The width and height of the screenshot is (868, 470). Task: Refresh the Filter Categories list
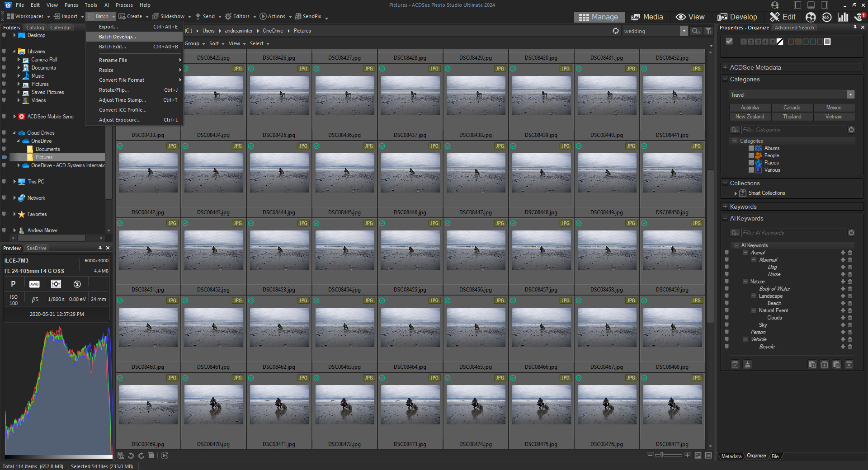pos(851,130)
